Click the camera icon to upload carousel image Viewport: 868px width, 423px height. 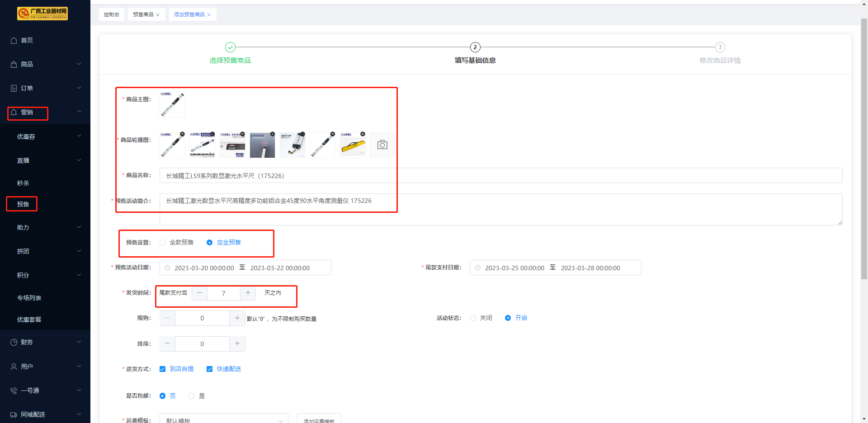pyautogui.click(x=382, y=145)
